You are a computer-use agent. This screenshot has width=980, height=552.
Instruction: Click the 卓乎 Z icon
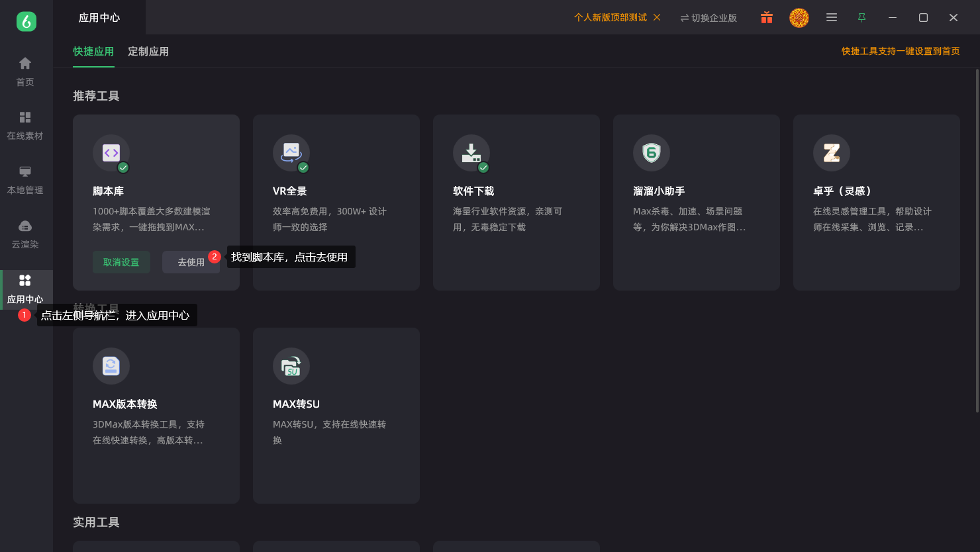[x=832, y=153]
